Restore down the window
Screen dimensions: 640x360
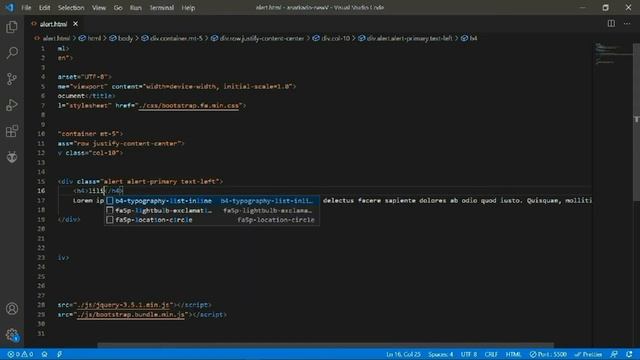pyautogui.click(x=605, y=8)
